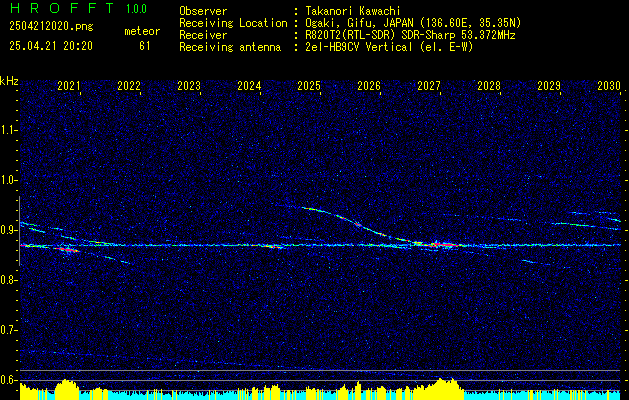Click the word meteor above the count
Screen dimensions: 629x400
click(x=142, y=31)
